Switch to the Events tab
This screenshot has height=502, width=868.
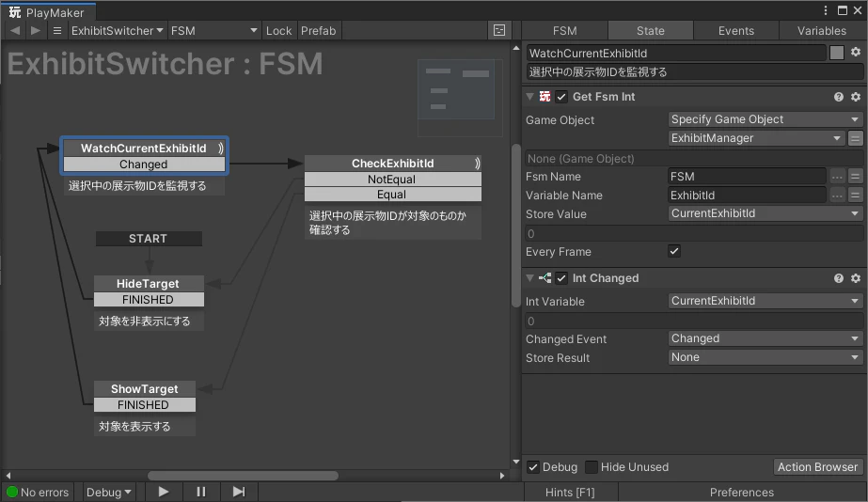click(x=736, y=30)
